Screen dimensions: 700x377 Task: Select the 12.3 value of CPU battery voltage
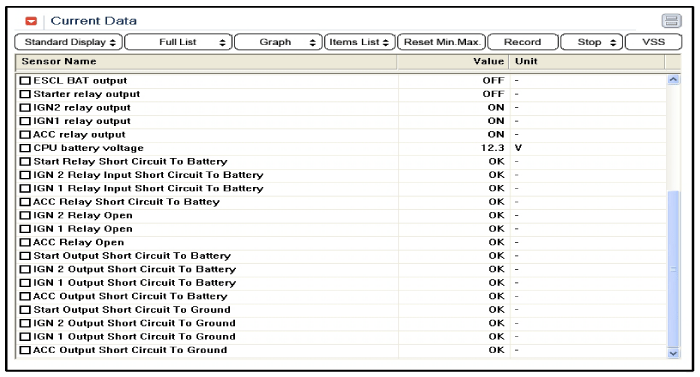[492, 148]
